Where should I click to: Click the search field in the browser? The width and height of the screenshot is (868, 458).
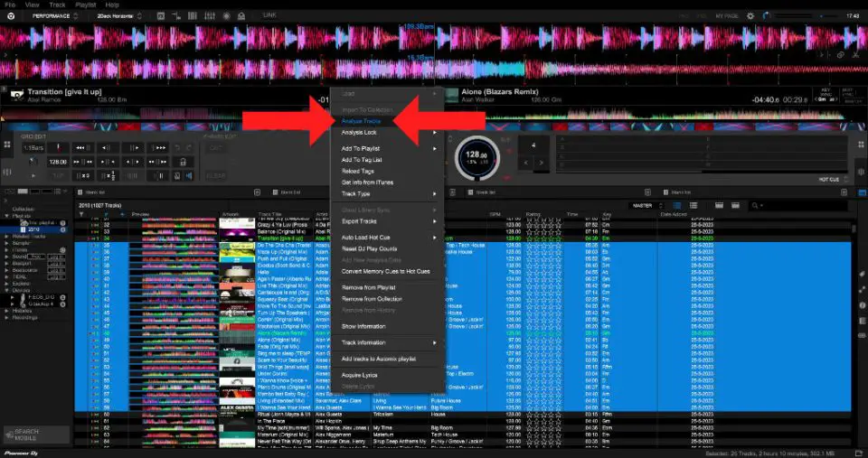(x=798, y=206)
